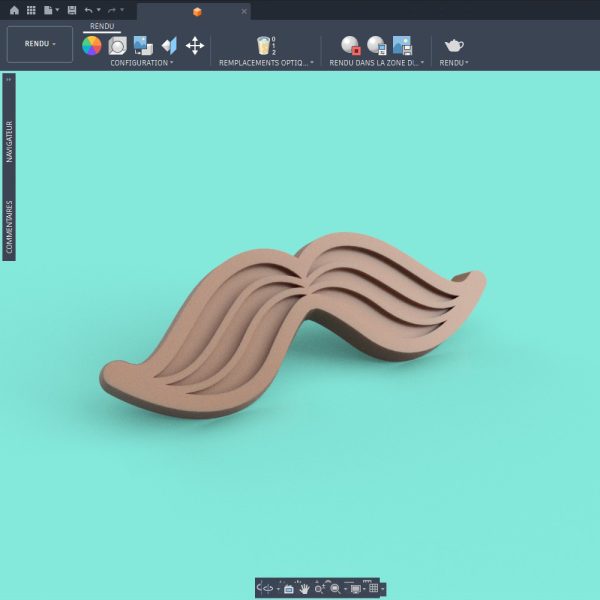Expand RENDU DANS LA ZONE DE... dropdown

377,63
